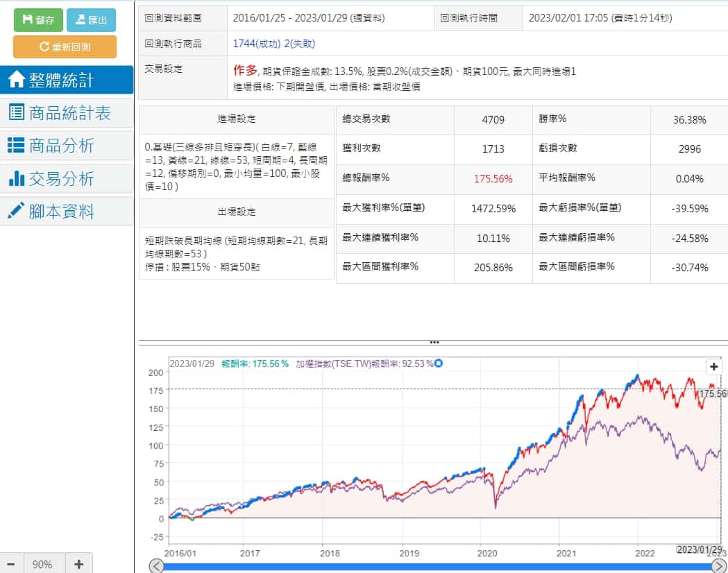Click the pencil icon beside 腳本資料
The width and height of the screenshot is (728, 573).
point(16,211)
